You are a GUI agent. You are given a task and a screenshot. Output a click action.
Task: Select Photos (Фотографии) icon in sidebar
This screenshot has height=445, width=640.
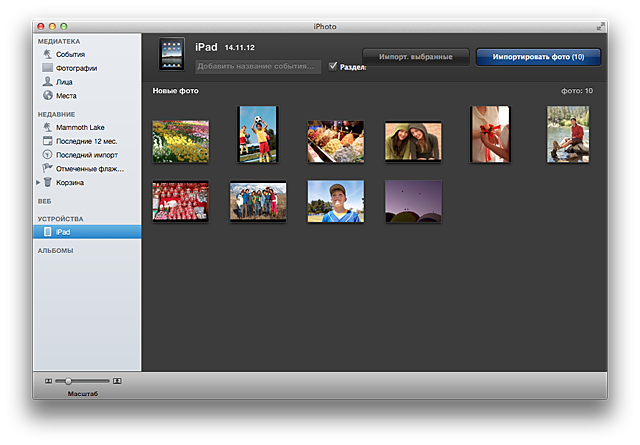click(48, 68)
